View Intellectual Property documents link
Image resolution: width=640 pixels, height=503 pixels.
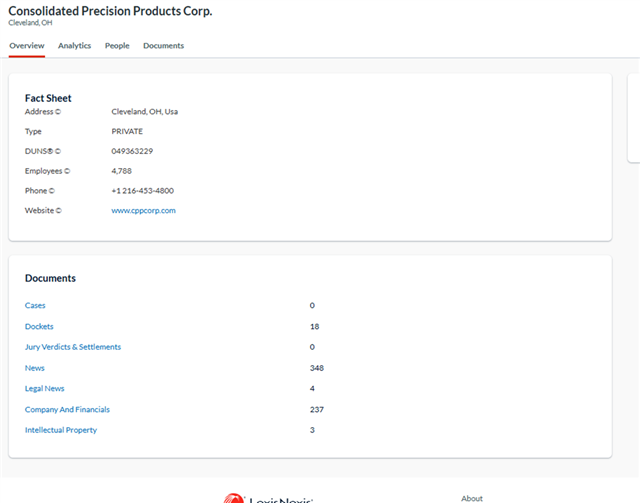(61, 430)
